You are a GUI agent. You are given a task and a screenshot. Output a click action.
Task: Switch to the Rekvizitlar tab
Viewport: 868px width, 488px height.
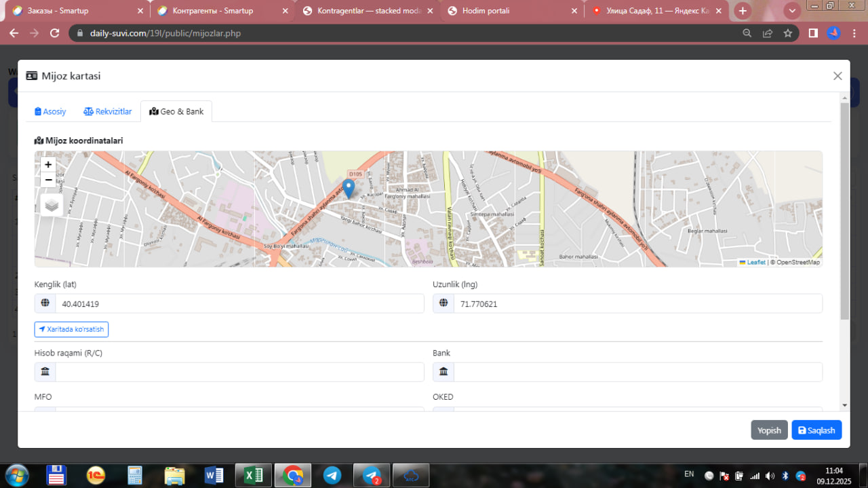click(x=107, y=111)
